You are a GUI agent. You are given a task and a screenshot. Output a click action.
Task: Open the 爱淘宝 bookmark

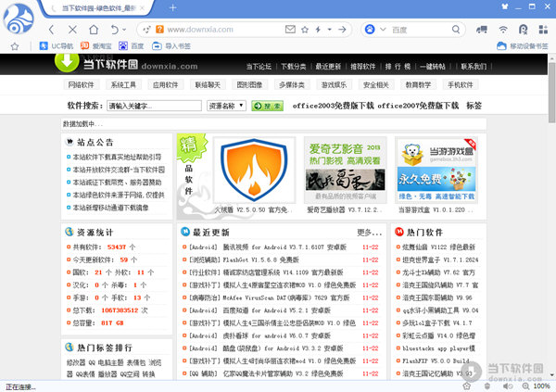click(x=96, y=45)
